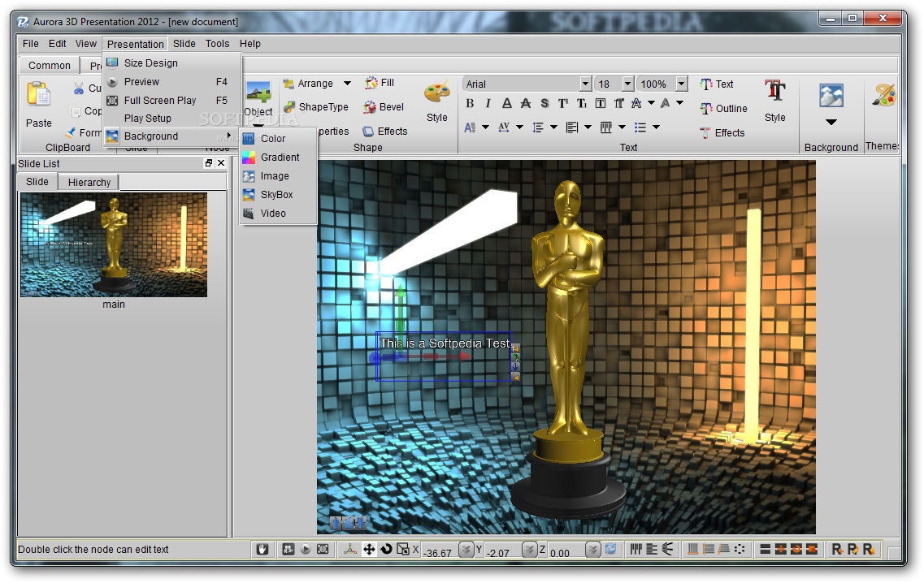This screenshot has width=924, height=583.
Task: Click the Cut scissors icon
Action: 78,89
